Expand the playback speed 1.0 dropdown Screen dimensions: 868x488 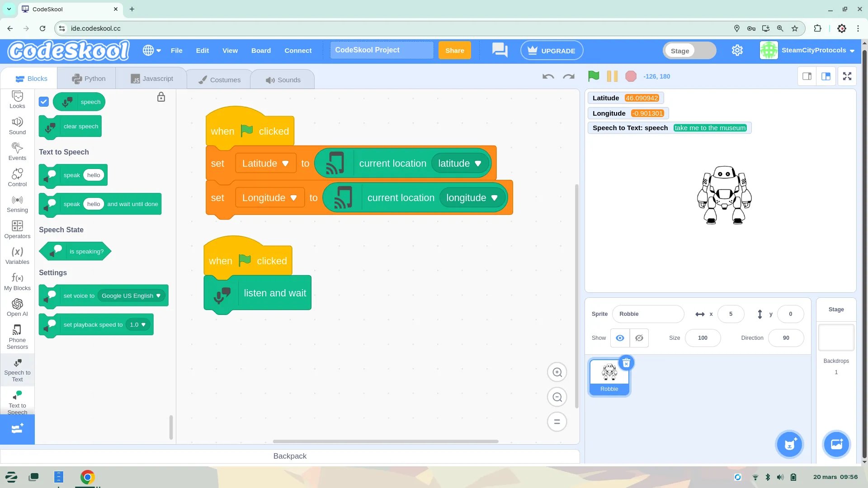coord(138,325)
